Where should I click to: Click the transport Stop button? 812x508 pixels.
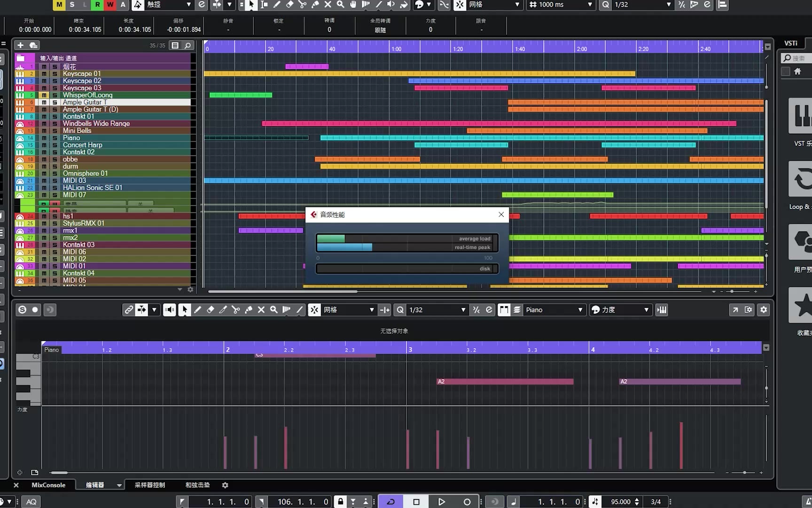coord(416,501)
